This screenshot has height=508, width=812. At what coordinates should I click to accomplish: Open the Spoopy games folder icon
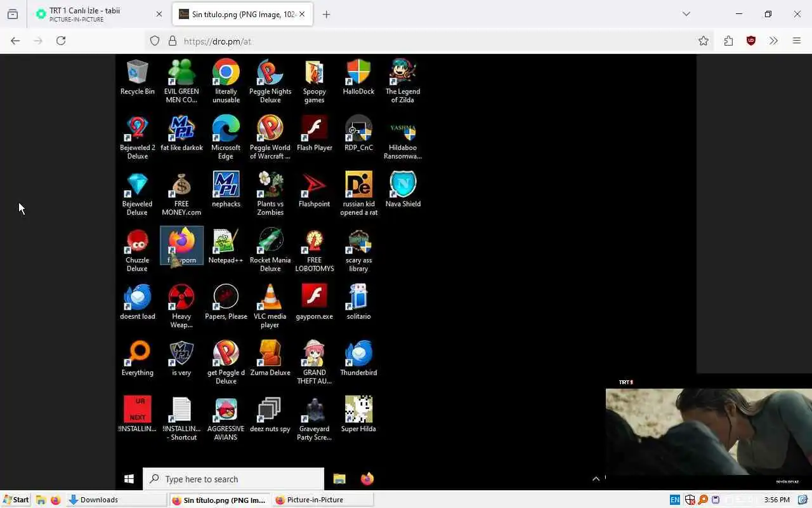314,81
